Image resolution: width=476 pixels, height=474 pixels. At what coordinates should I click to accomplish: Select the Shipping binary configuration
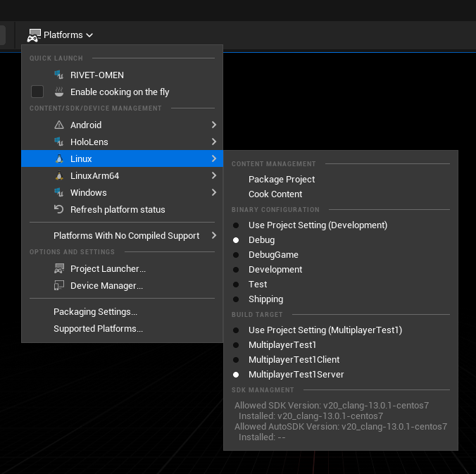(x=265, y=299)
